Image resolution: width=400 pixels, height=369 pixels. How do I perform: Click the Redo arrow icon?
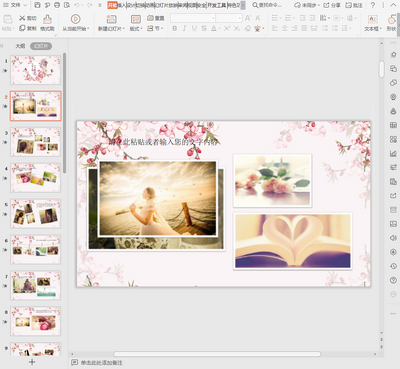[x=89, y=5]
